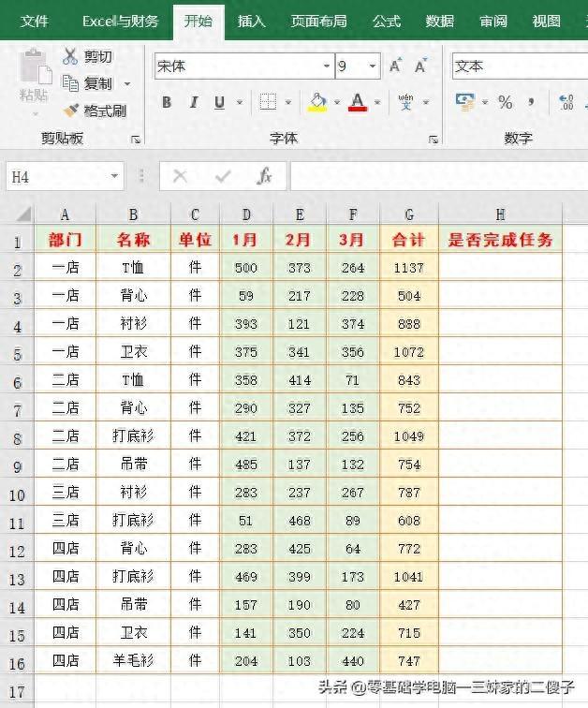Click the 三店 cell in row 10

pos(66,493)
